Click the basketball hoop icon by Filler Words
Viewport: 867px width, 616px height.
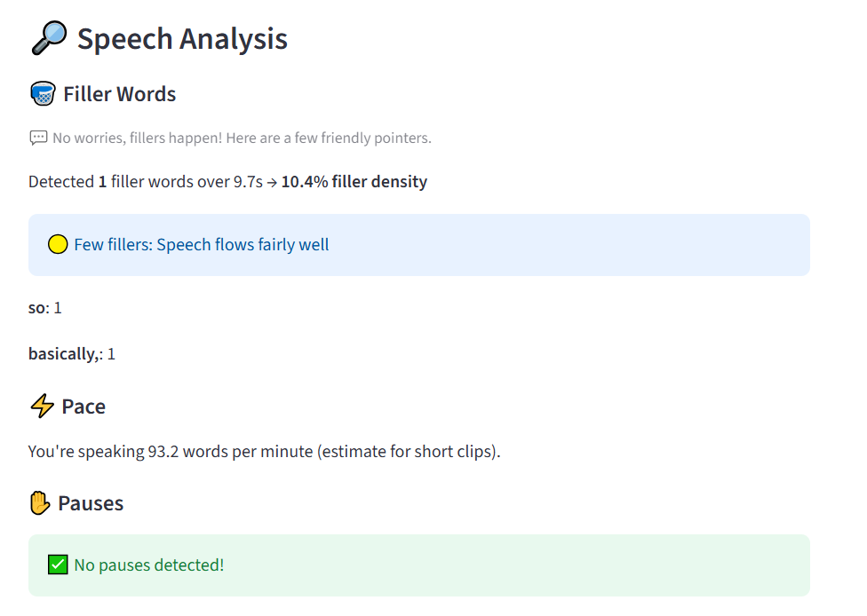tap(43, 94)
